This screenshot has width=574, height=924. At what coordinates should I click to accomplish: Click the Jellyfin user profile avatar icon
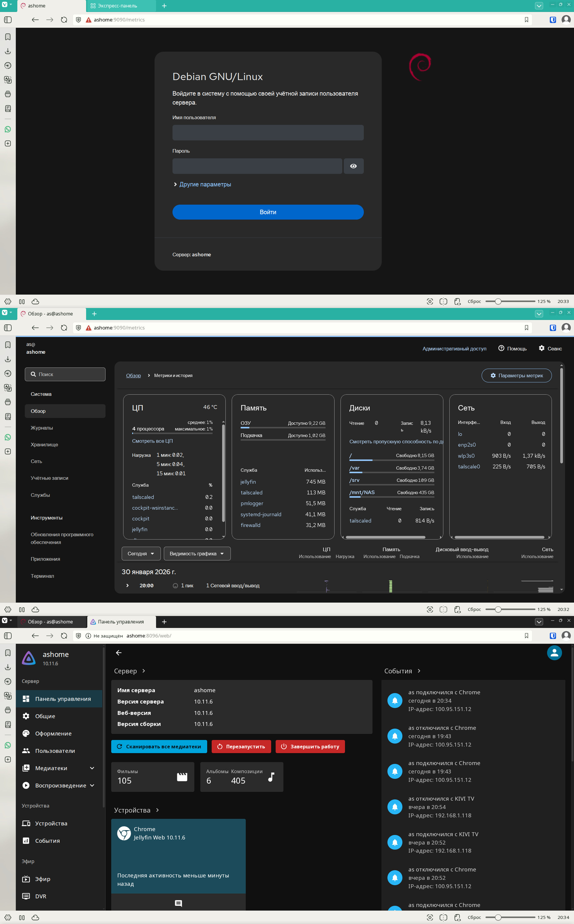[x=554, y=653]
